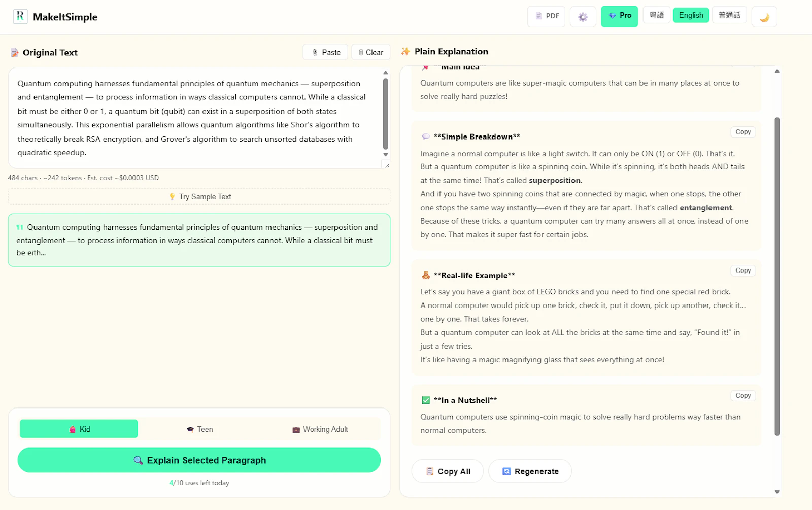Click the Original Text notepad icon

click(x=15, y=53)
